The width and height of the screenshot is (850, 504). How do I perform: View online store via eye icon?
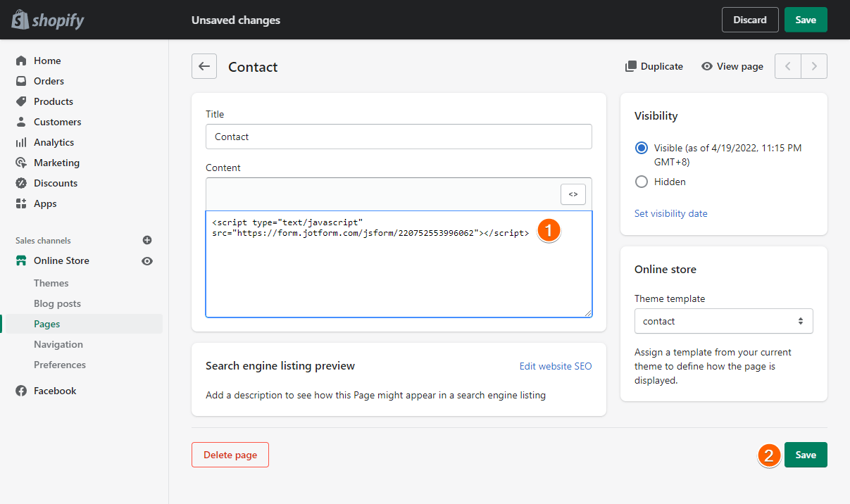[147, 261]
